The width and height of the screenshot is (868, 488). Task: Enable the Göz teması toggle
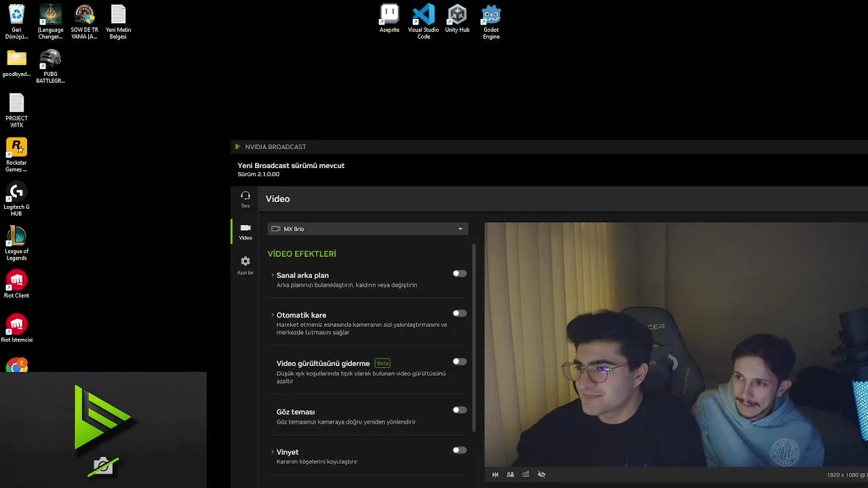460,410
